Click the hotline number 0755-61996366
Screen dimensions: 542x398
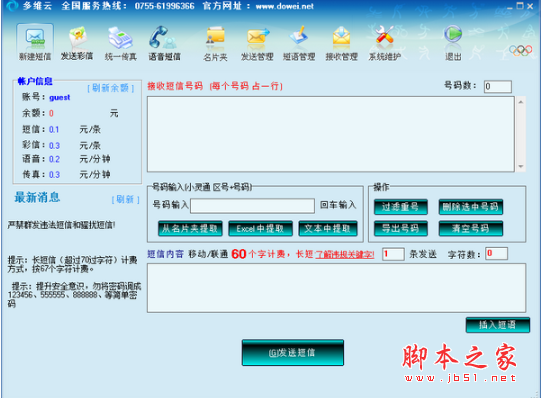pyautogui.click(x=165, y=6)
